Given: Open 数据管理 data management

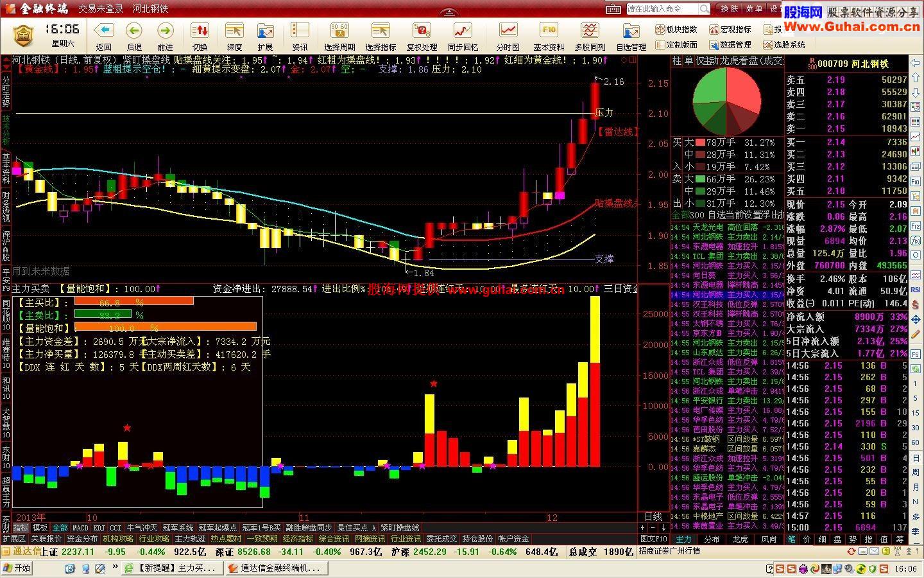Looking at the screenshot, I should click(730, 44).
